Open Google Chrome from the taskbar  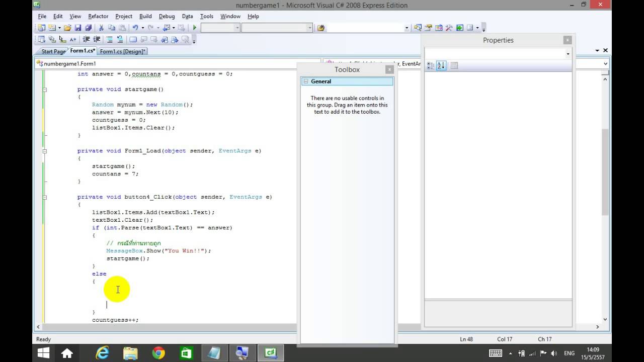[158, 353]
